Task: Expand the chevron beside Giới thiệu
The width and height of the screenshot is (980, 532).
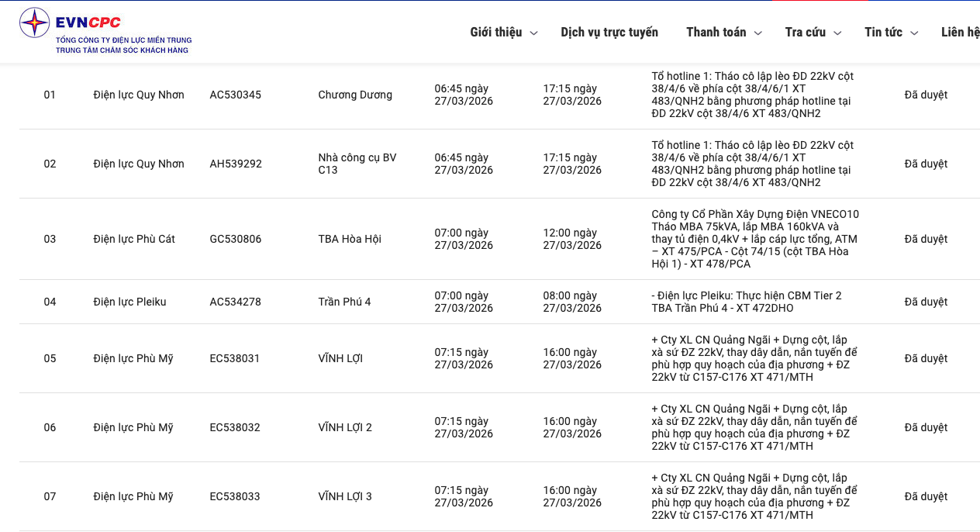Action: 533,33
